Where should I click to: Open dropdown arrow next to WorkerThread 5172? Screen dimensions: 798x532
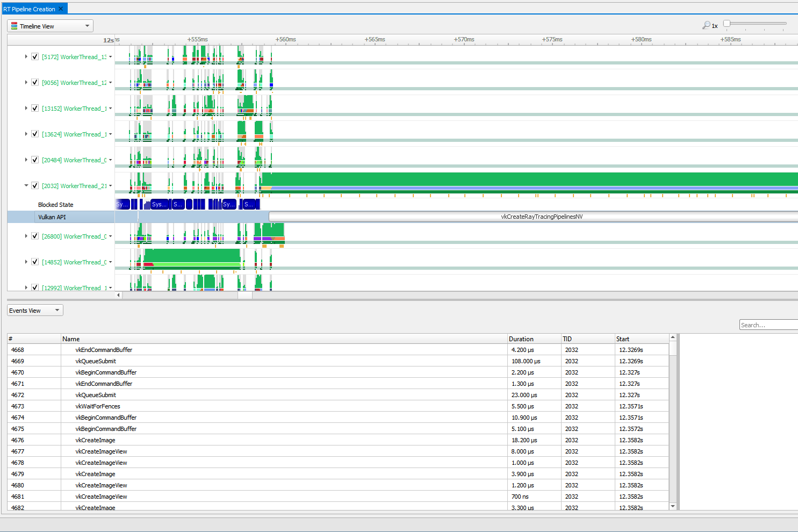click(x=111, y=56)
